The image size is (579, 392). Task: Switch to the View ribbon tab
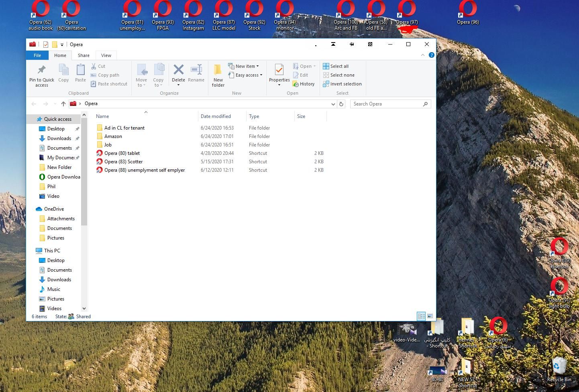pos(106,55)
